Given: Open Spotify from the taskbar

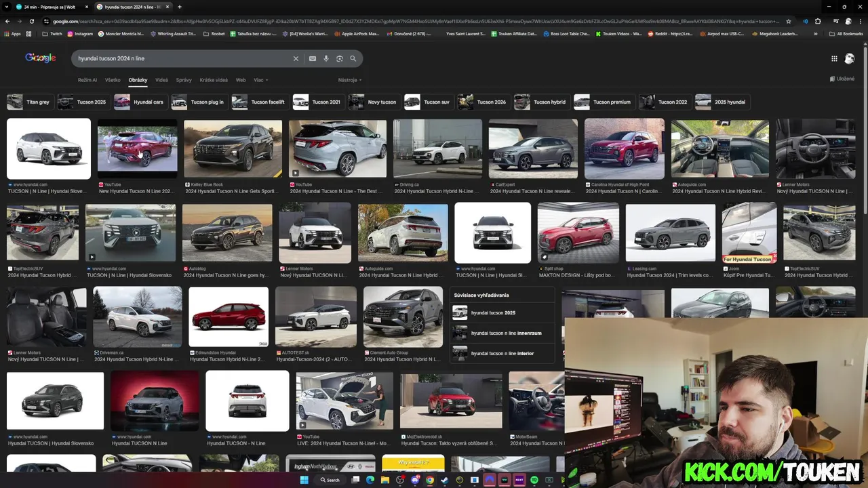Looking at the screenshot, I should point(534,480).
